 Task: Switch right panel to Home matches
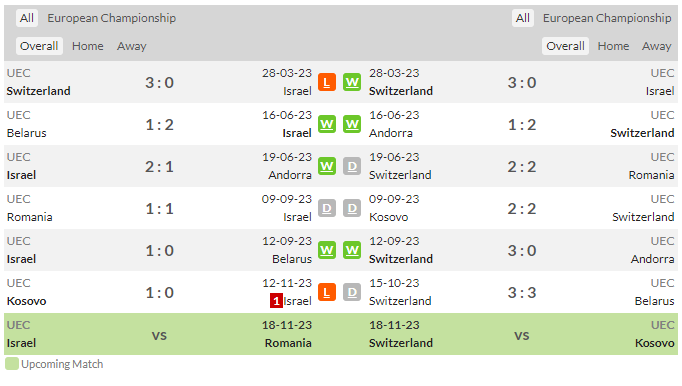point(613,46)
